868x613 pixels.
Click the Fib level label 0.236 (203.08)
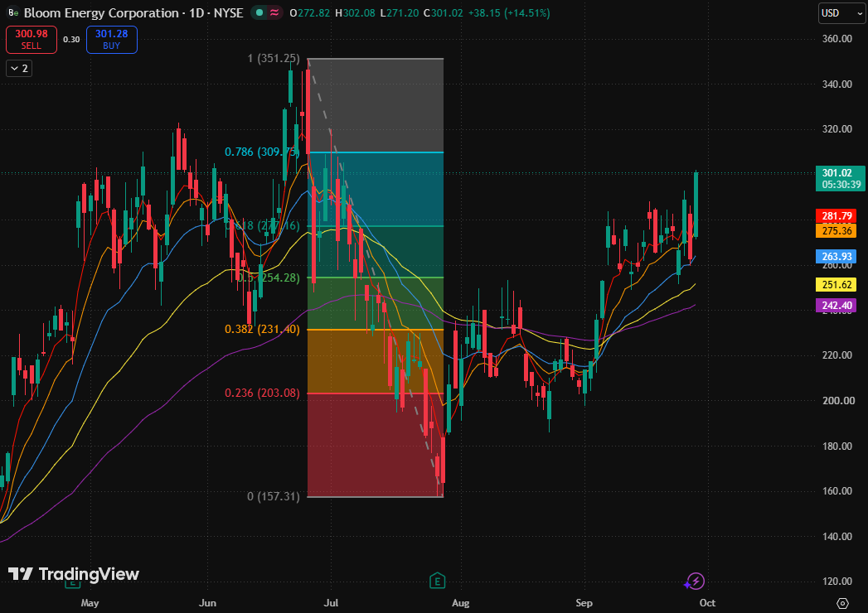263,393
